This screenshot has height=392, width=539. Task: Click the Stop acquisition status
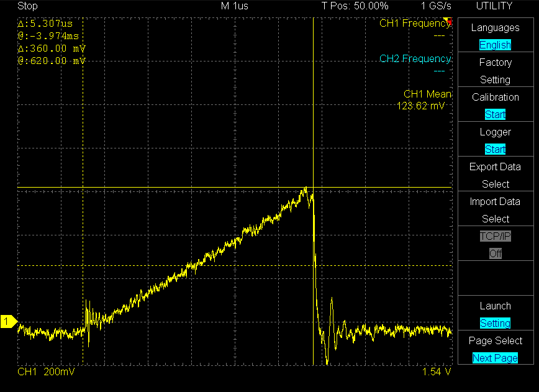[x=27, y=6]
